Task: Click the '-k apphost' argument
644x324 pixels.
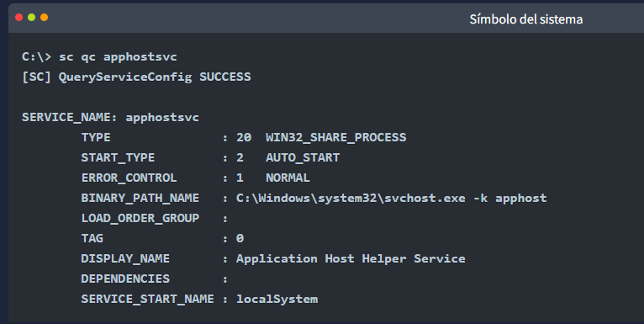Action: (x=510, y=199)
